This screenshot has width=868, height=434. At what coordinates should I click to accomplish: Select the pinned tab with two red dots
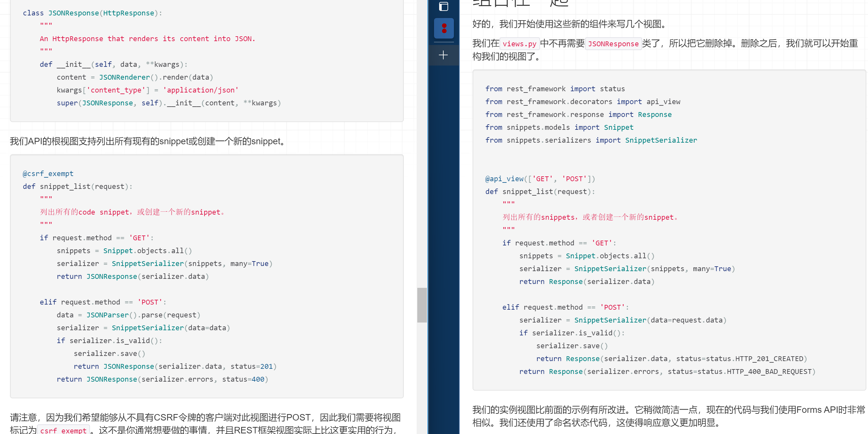tap(443, 28)
